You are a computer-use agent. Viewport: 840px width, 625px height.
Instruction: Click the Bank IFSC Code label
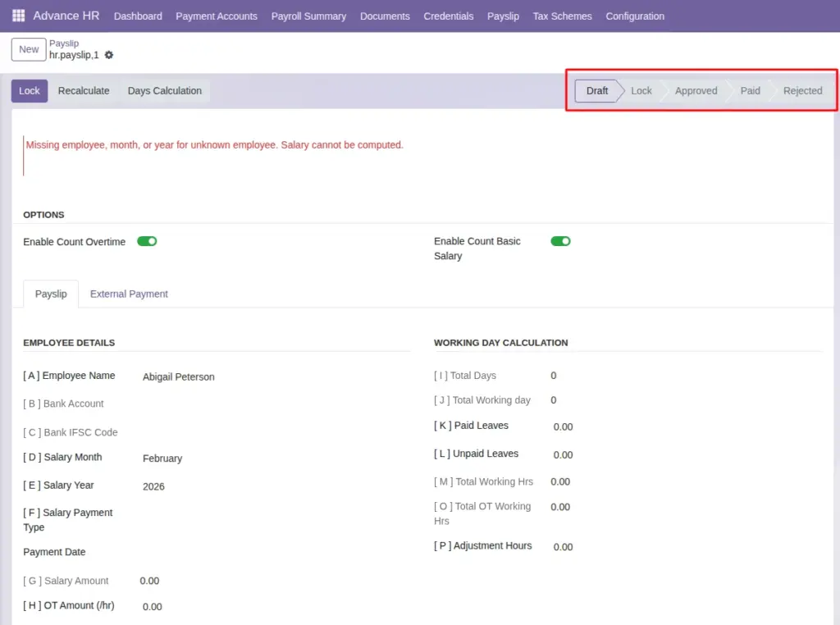click(x=71, y=433)
